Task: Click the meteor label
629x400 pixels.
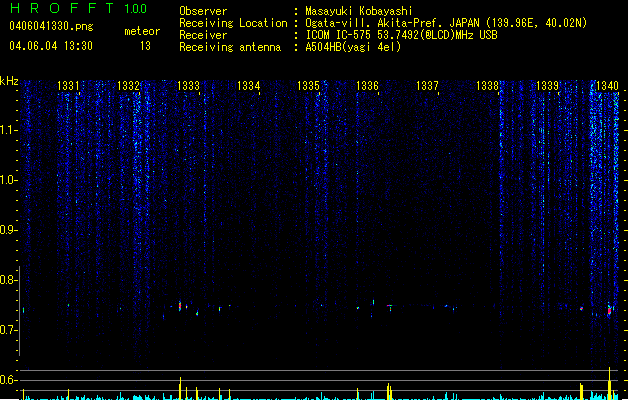Action: 142,31
